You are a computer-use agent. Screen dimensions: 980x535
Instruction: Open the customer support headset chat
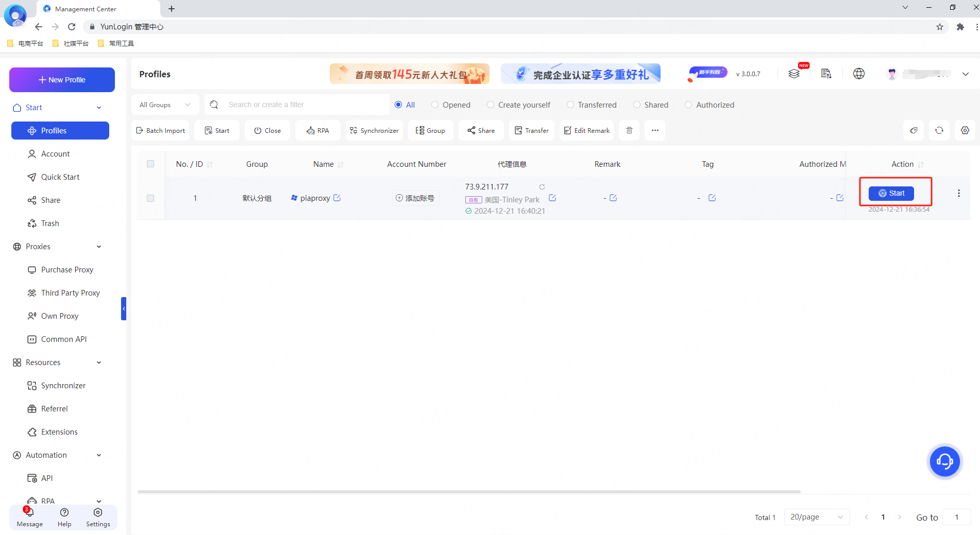pyautogui.click(x=944, y=461)
